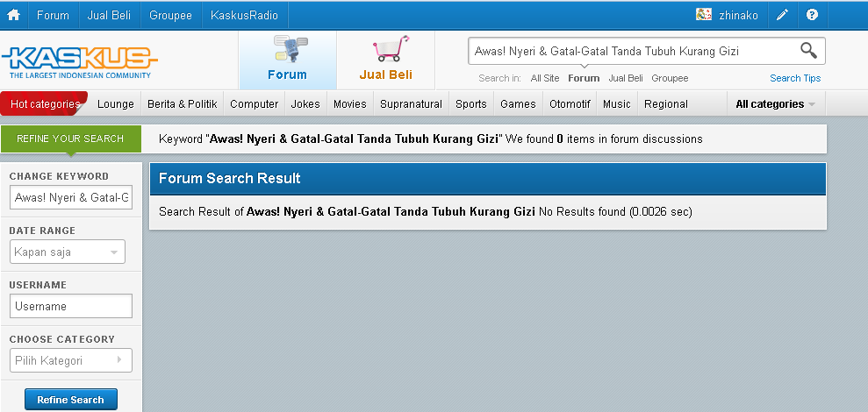Open Groupee in top bar

click(x=170, y=15)
